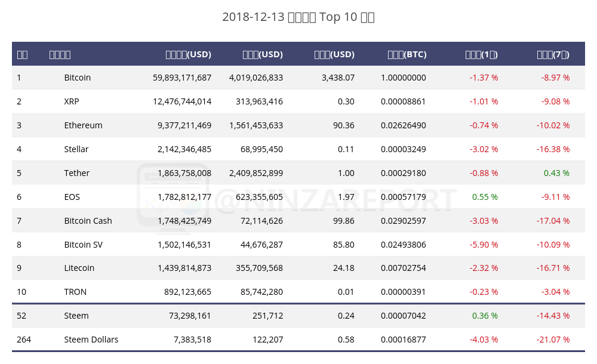Click Steem market cap 73,298,161

point(190,316)
